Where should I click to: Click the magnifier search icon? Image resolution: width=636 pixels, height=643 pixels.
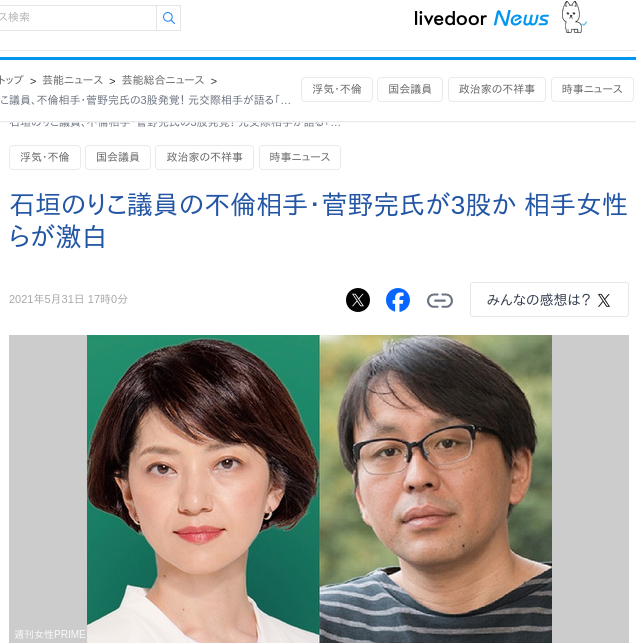pos(169,18)
